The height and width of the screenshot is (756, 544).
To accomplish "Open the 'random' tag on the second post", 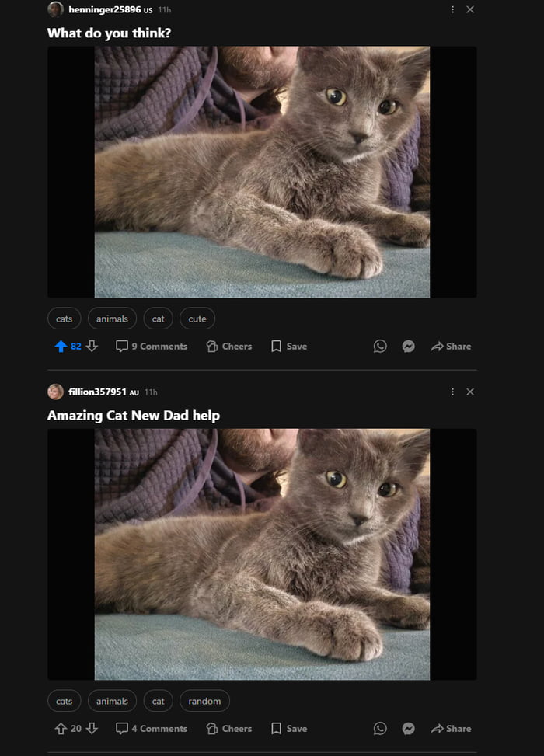I will (x=204, y=701).
